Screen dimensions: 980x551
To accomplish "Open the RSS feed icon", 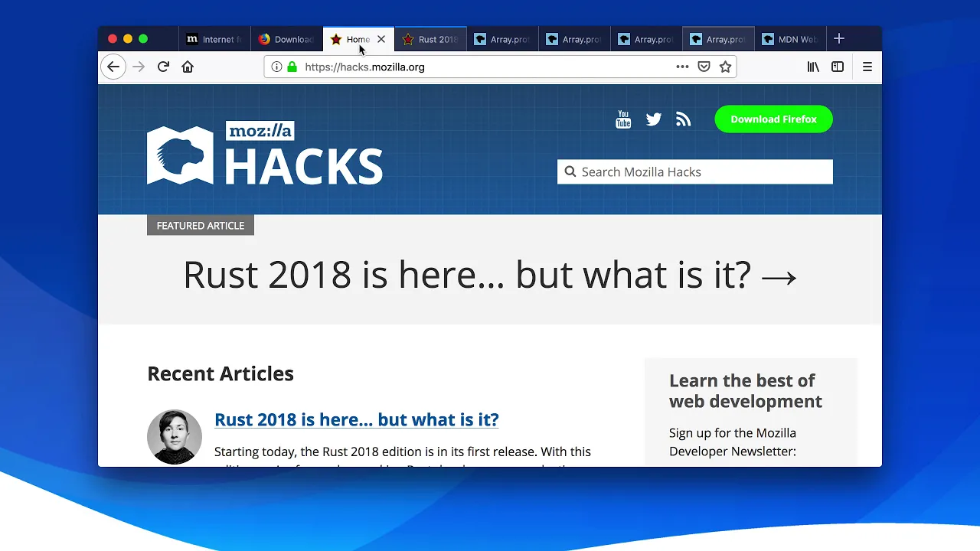I will [683, 119].
